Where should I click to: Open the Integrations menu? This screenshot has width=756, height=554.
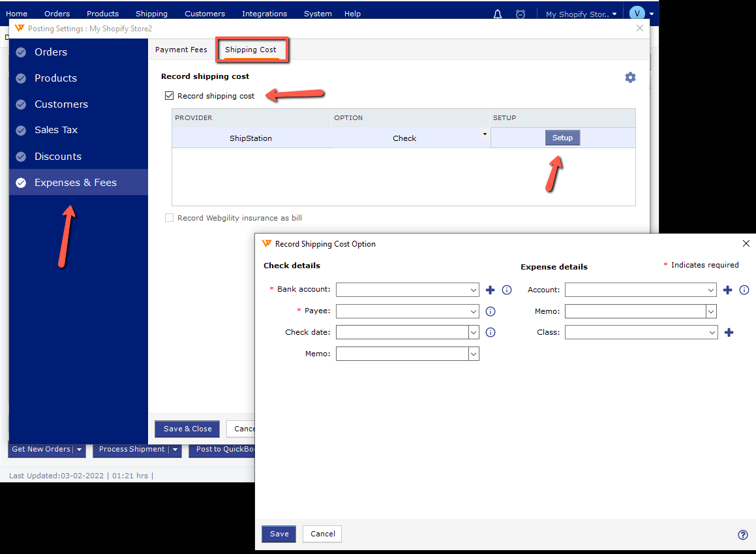click(x=264, y=14)
